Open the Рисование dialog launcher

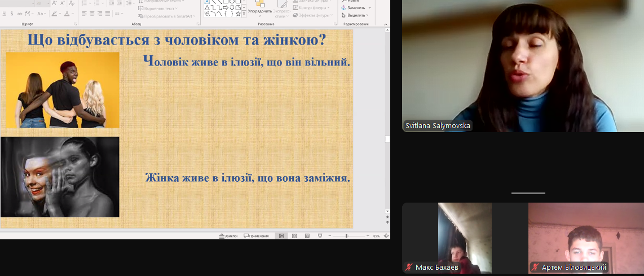click(x=336, y=24)
